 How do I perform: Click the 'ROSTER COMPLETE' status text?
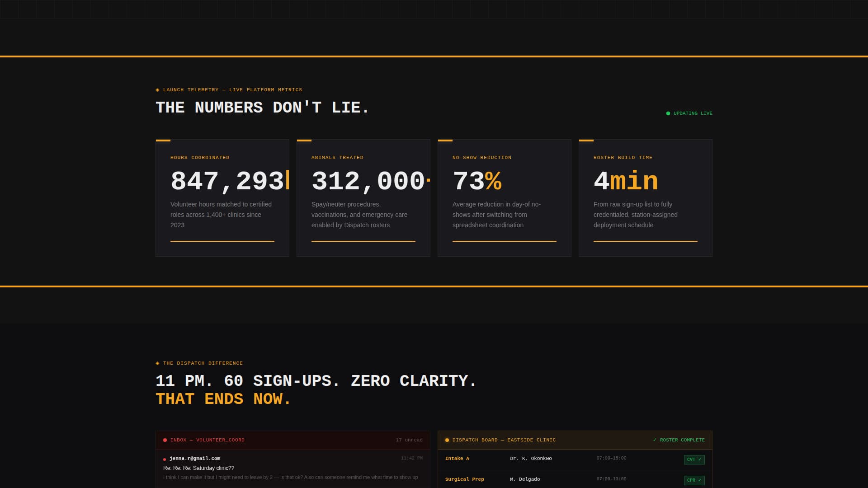coord(682,440)
